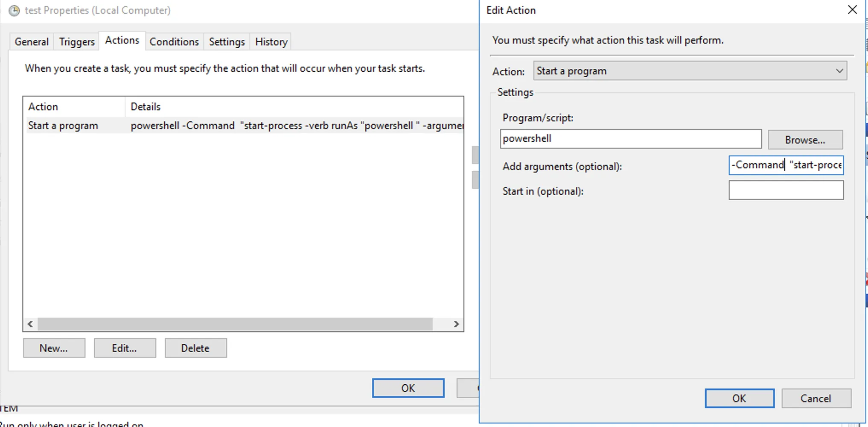Screen dimensions: 868x427
Task: Click the clock icon in test Properties title bar
Action: coord(14,10)
